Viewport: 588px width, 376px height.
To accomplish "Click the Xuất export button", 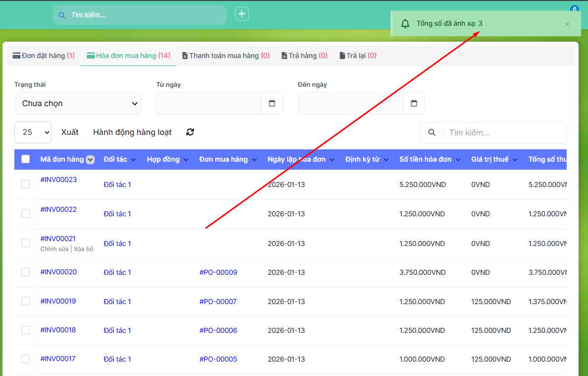I will [70, 132].
